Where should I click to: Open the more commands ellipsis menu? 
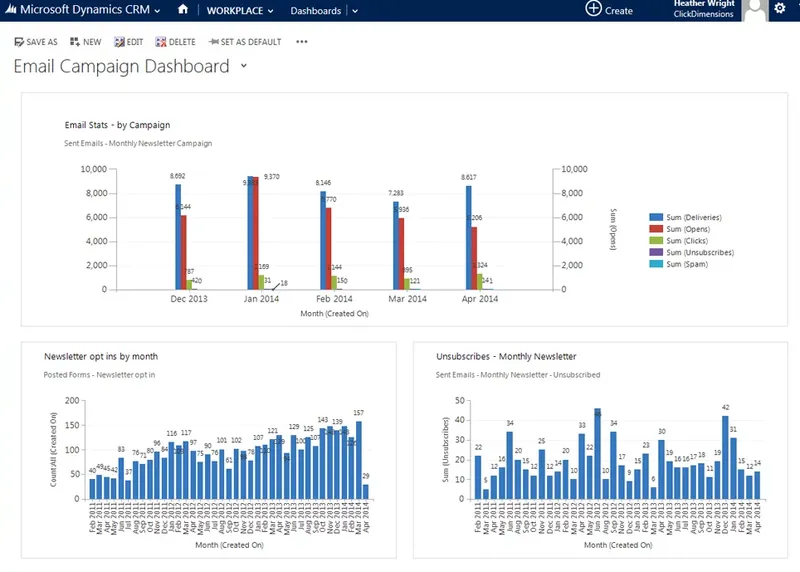coord(302,42)
